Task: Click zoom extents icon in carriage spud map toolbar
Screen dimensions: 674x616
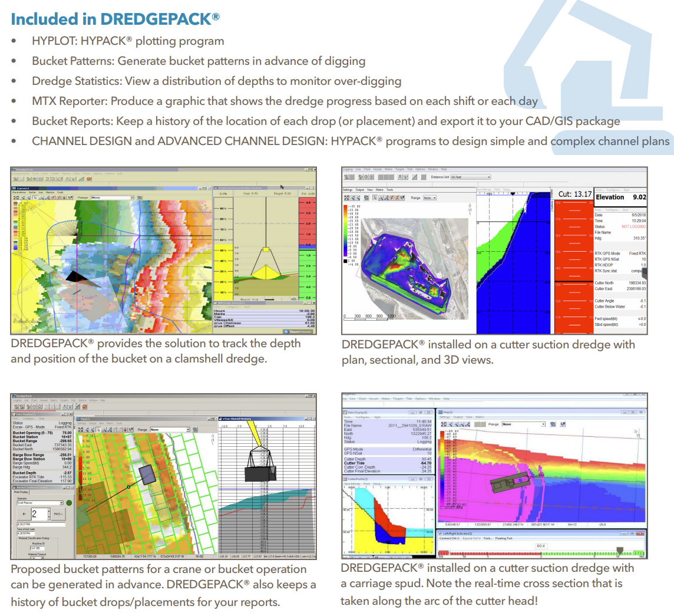Action: 444,424
